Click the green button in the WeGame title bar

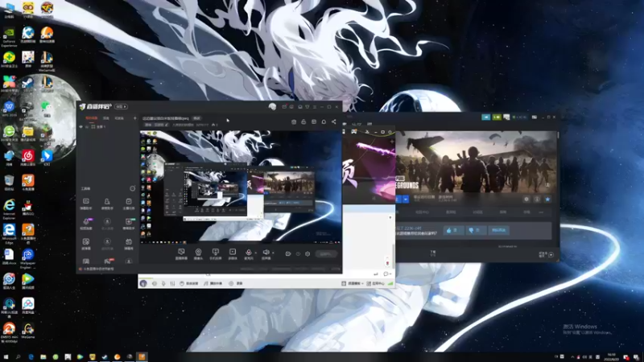point(497,117)
